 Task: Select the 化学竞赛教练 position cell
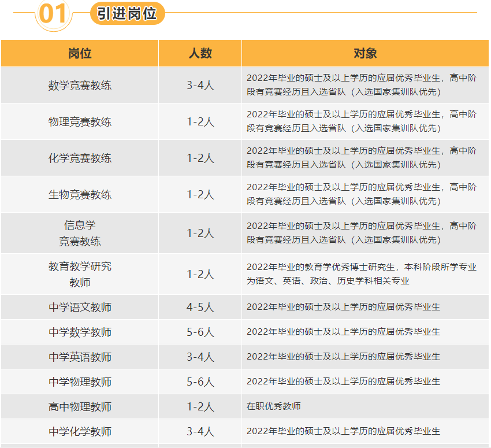(x=80, y=158)
